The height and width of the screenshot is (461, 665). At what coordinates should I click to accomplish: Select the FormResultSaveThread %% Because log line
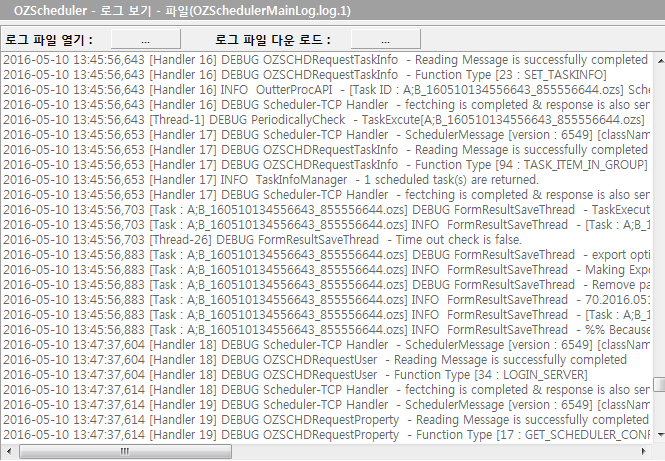327,330
